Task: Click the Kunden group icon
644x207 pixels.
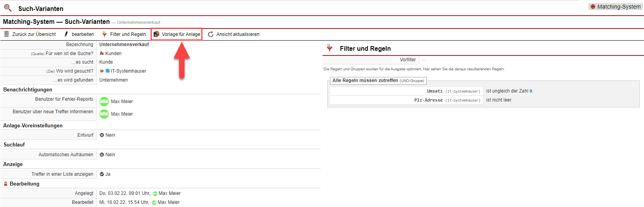Action: pyautogui.click(x=102, y=54)
